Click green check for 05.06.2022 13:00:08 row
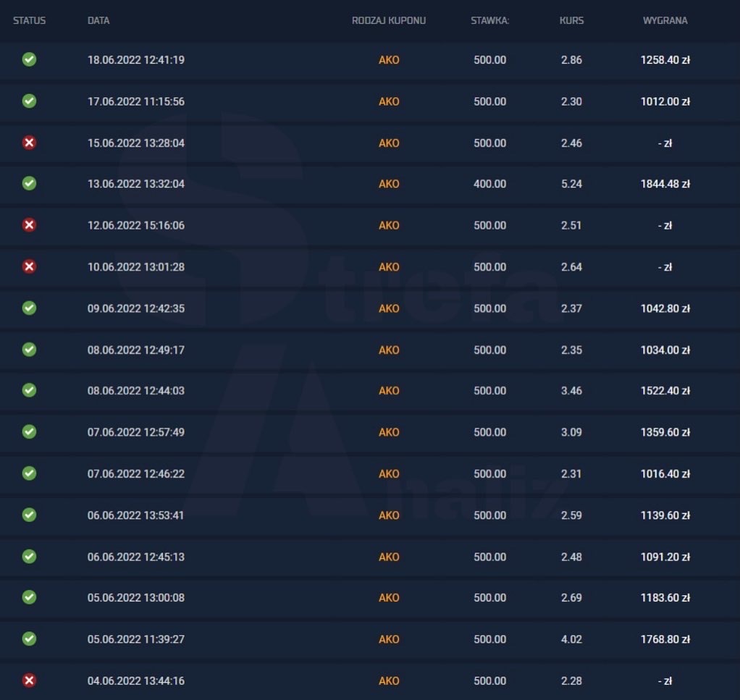This screenshot has width=740, height=700. (29, 598)
